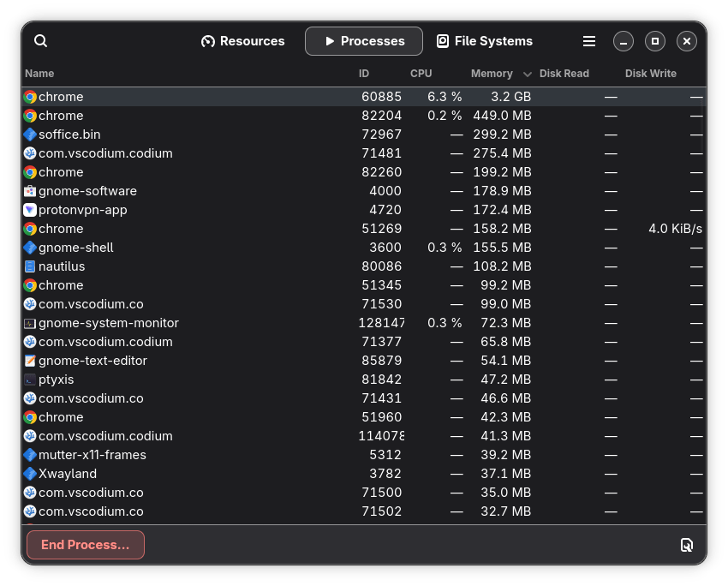Sort by the Disk Write column header
This screenshot has height=586, width=728.
pyautogui.click(x=651, y=74)
